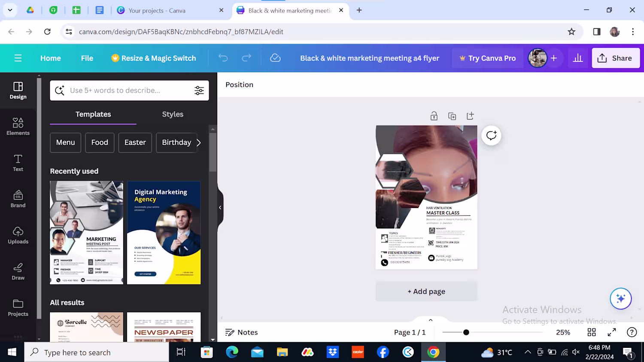This screenshot has width=644, height=362.
Task: Click the add comment bubble beside the page
Action: (x=491, y=136)
